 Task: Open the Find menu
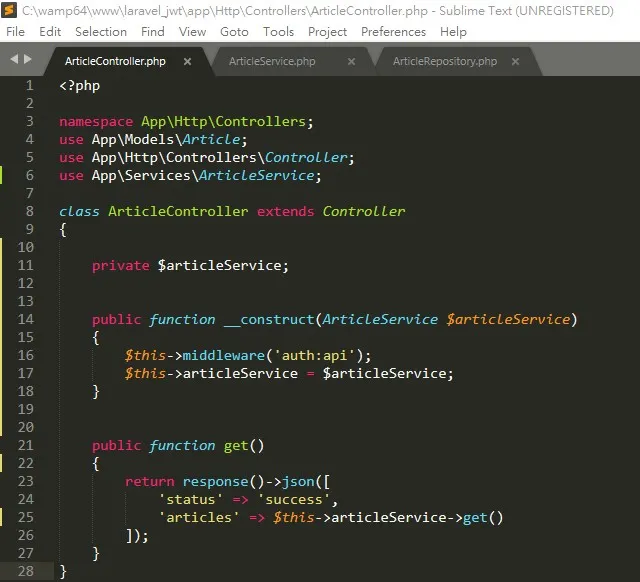[x=153, y=32]
